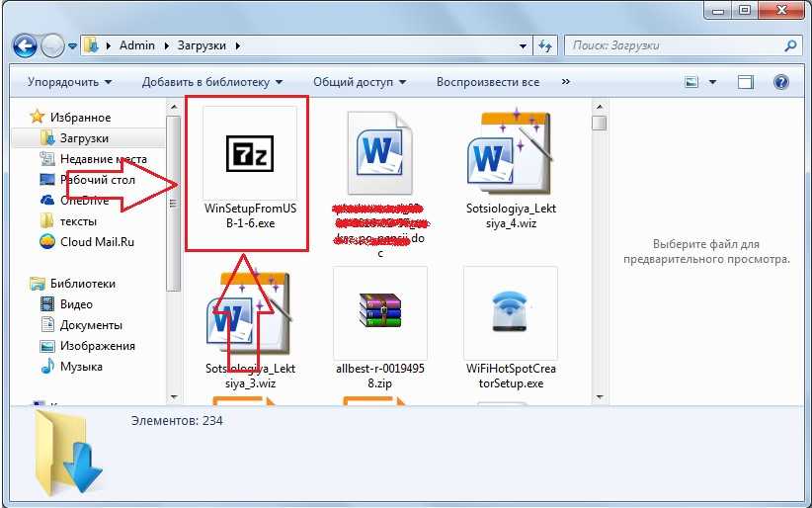Image resolution: width=812 pixels, height=508 pixels.
Task: Select Библиотеки in the navigation pane
Action: click(83, 284)
